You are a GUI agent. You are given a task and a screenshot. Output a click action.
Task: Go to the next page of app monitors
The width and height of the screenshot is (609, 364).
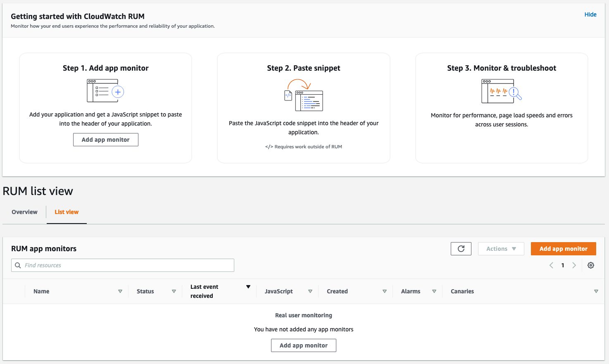[574, 265]
